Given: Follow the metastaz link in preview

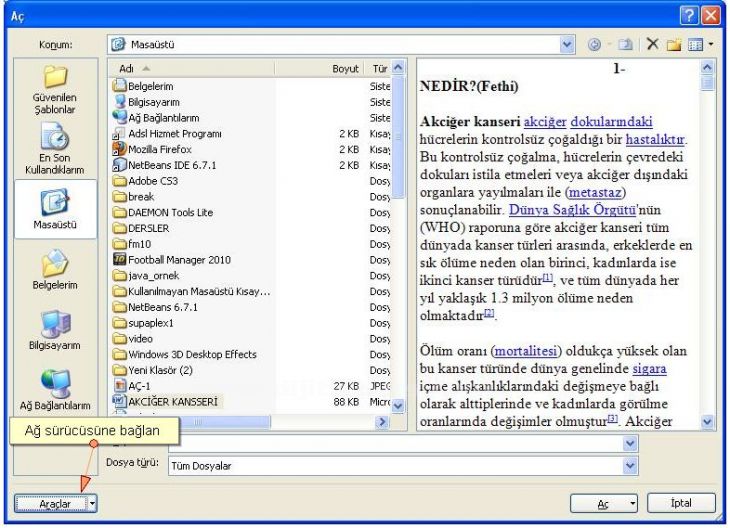Looking at the screenshot, I should point(595,192).
